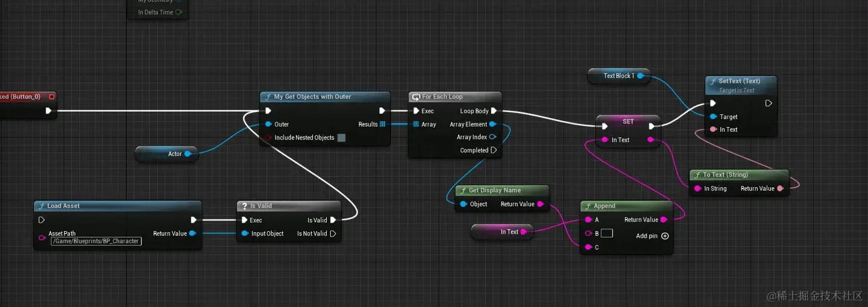
Task: Click To Text (String) Return Value pin
Action: pos(781,188)
